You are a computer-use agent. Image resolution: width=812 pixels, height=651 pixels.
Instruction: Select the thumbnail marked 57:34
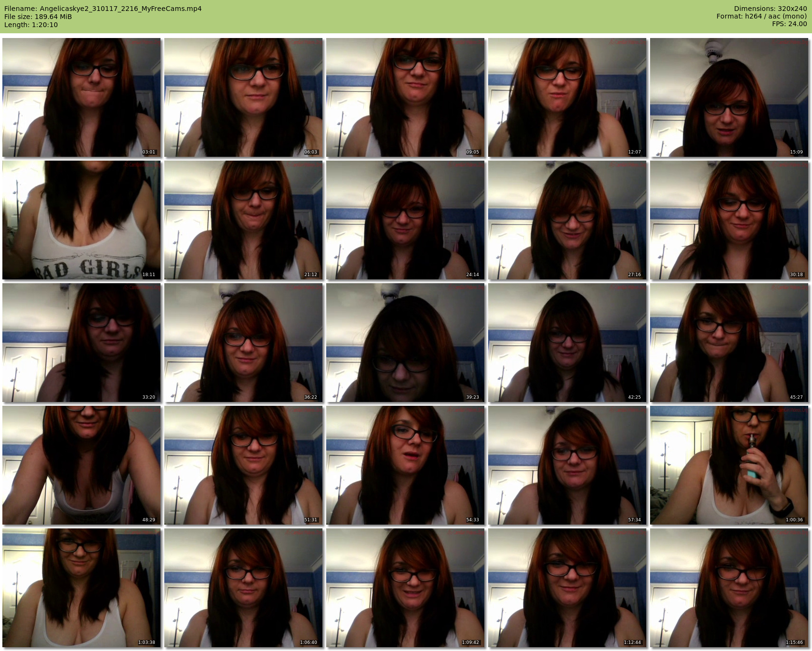[567, 465]
